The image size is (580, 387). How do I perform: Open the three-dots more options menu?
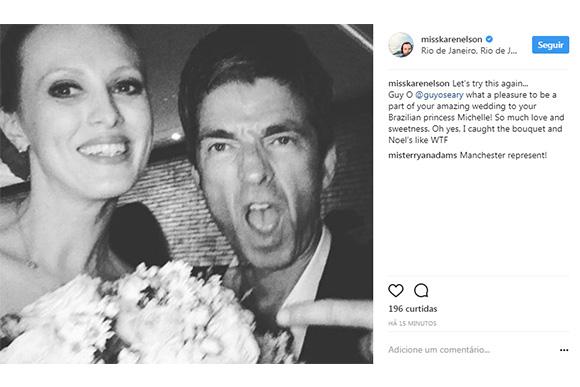pyautogui.click(x=564, y=350)
